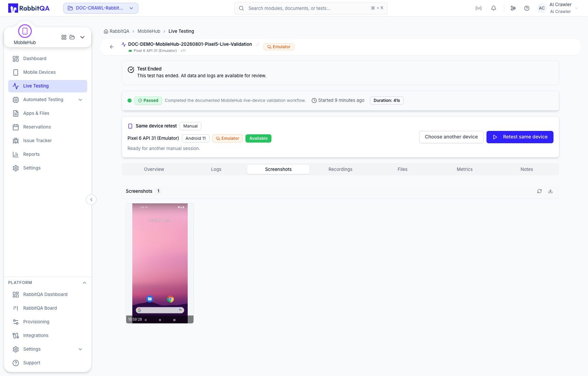Select Live Testing in sidebar
This screenshot has height=376, width=588.
point(48,86)
